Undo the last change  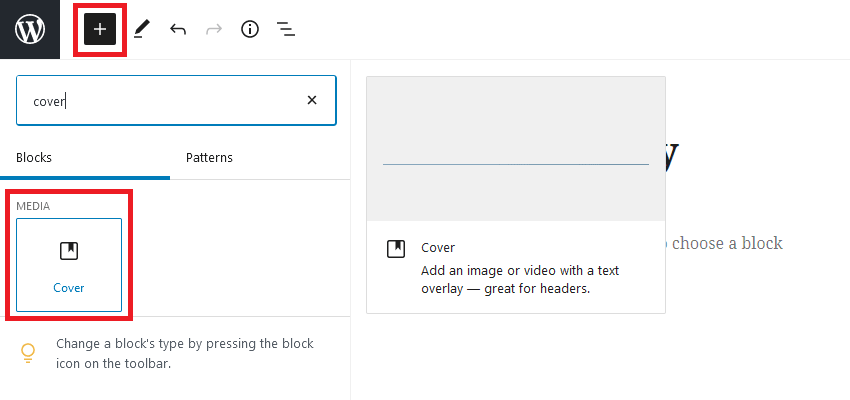point(178,29)
